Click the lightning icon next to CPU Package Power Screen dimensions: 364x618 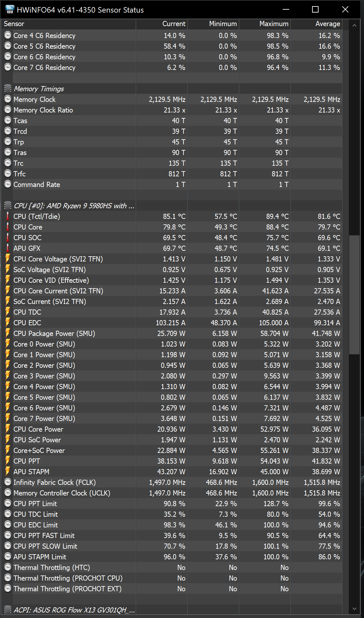click(8, 333)
